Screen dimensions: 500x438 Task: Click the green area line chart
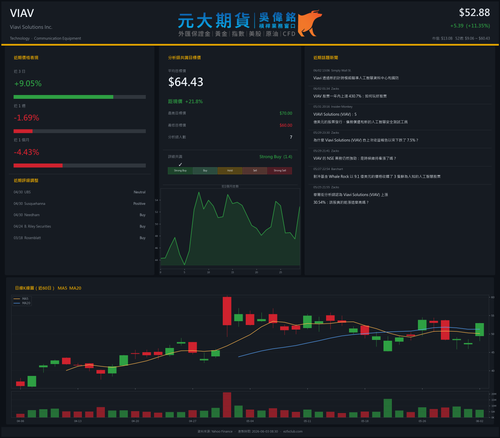click(x=230, y=230)
